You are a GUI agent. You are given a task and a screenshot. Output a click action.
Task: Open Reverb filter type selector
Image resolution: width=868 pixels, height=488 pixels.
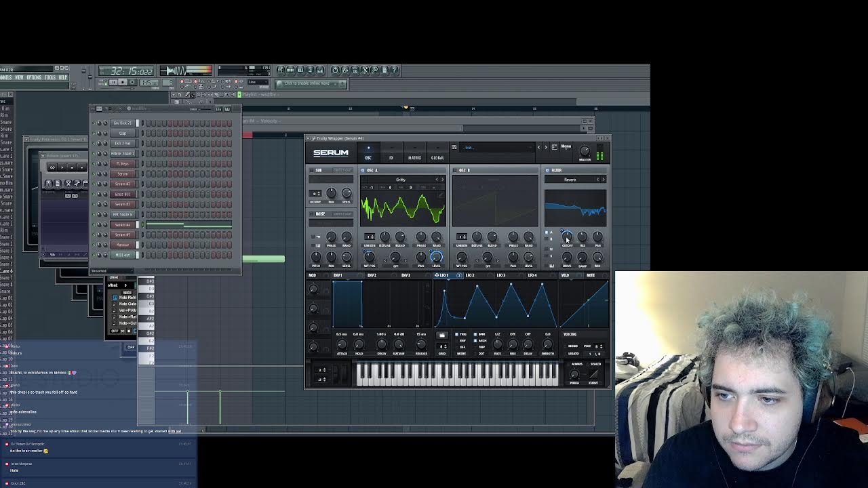[570, 180]
